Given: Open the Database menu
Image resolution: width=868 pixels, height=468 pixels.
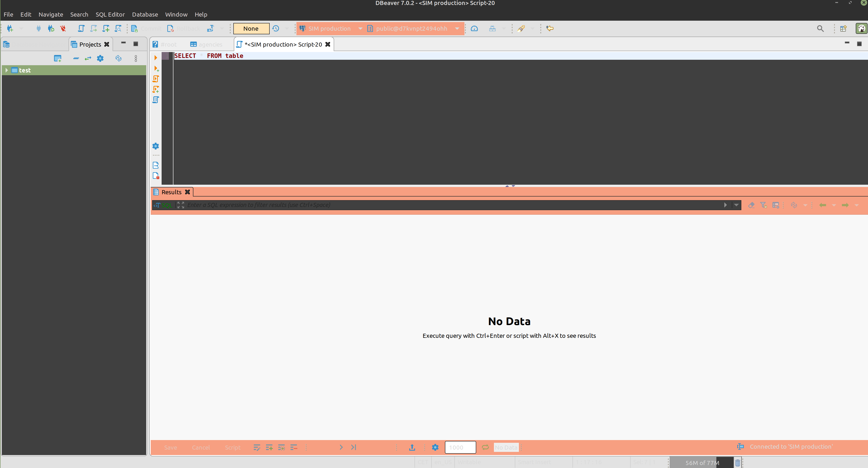Looking at the screenshot, I should point(145,15).
